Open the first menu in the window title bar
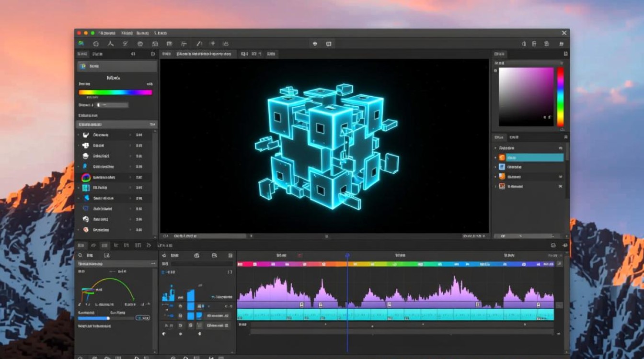The width and height of the screenshot is (644, 359). pos(107,33)
